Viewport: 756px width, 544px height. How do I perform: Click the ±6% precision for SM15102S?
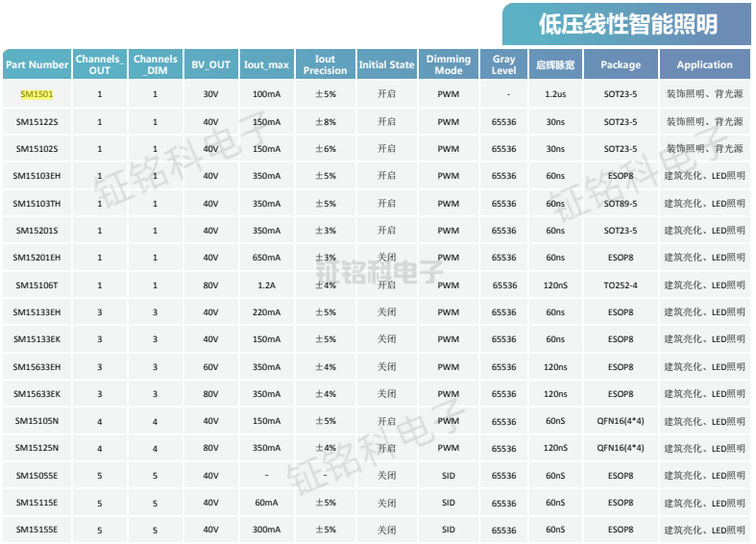tap(326, 149)
